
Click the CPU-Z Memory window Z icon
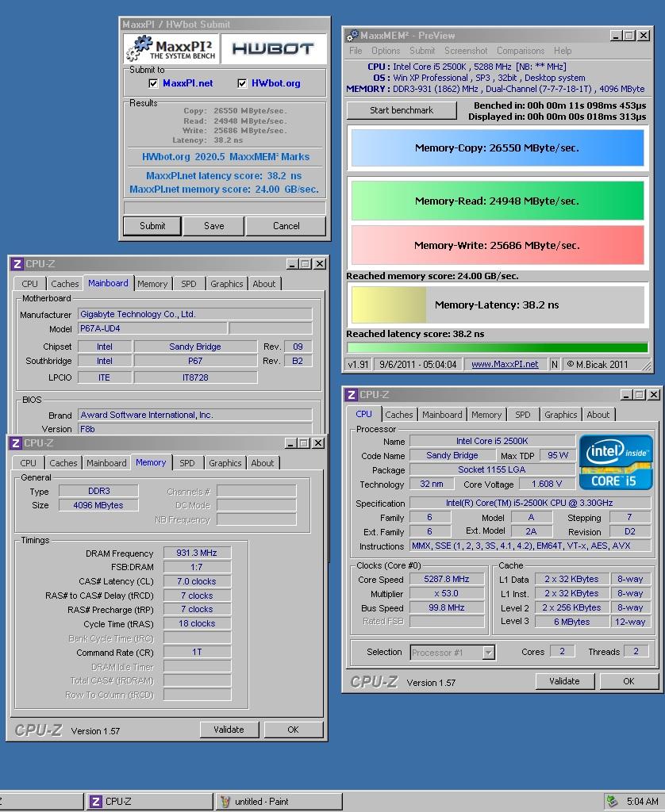[16, 443]
